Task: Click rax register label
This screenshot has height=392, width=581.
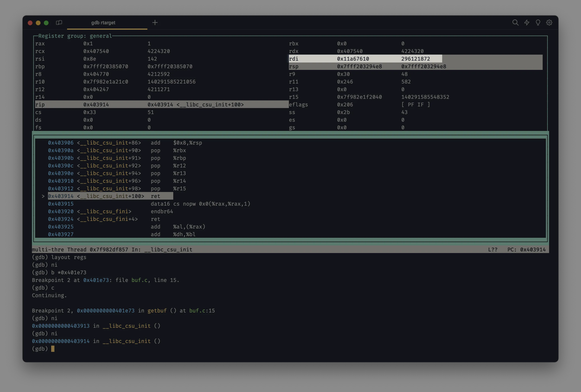Action: [x=40, y=44]
